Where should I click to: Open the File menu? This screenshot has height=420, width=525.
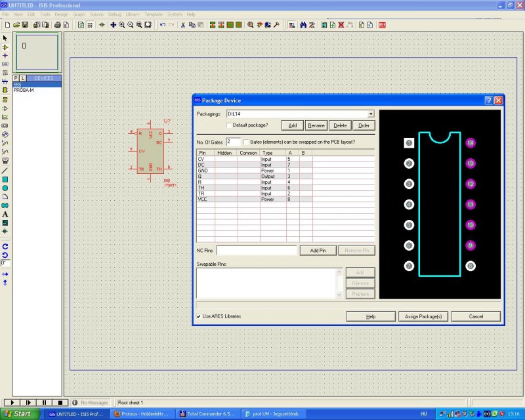coord(5,14)
